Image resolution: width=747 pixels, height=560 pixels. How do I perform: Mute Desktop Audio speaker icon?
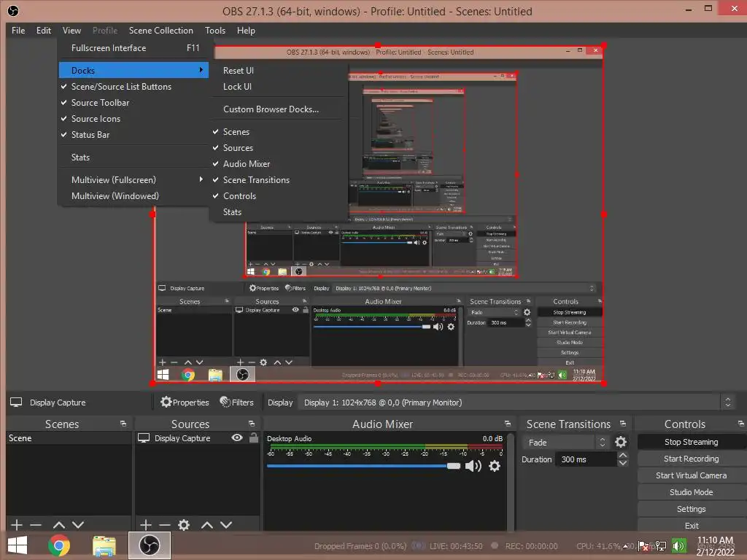click(x=473, y=466)
